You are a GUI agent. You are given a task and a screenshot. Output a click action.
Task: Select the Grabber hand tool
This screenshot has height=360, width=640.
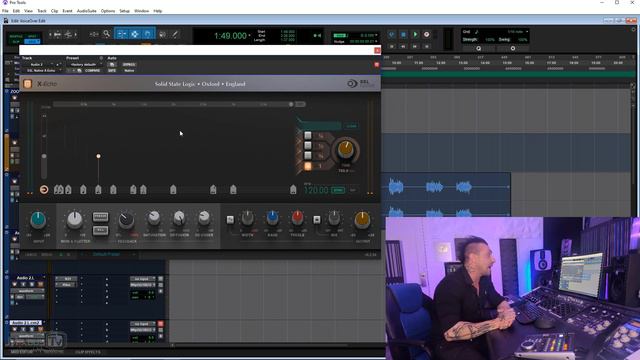pos(148,34)
